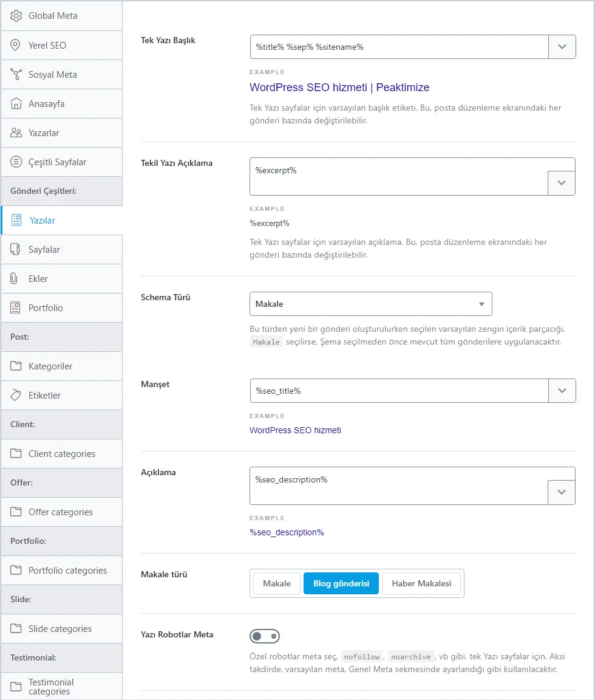The height and width of the screenshot is (700, 595).
Task: Go to the Sosyal Meta tab
Action: (61, 75)
